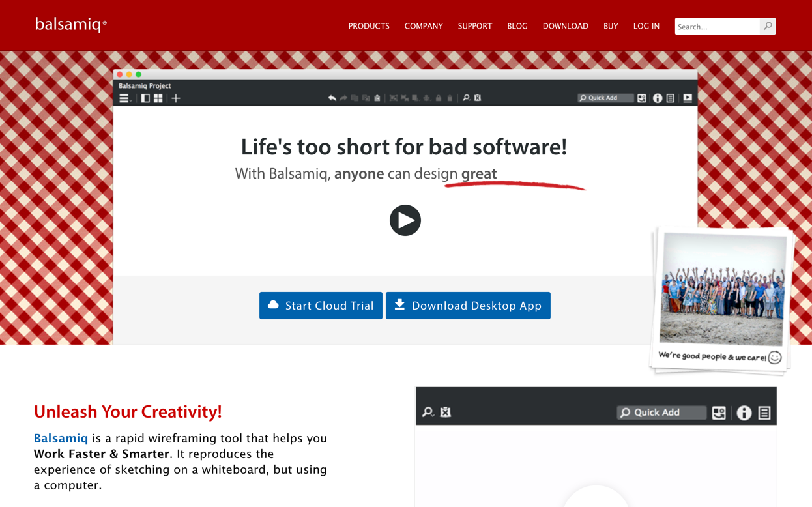Click info icon in lower toolbar image
Screen dimensions: 812x507
[744, 413]
